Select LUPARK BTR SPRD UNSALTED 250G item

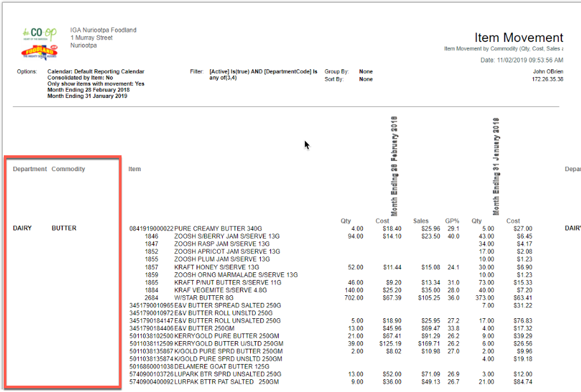click(228, 374)
